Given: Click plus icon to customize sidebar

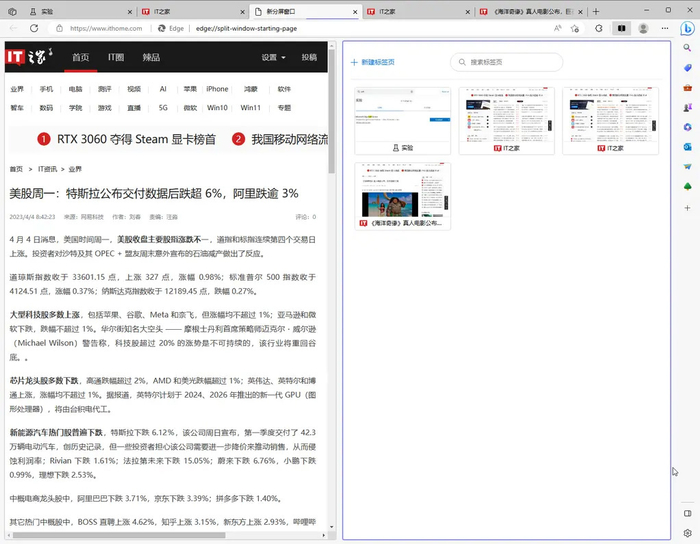Looking at the screenshot, I should (x=688, y=209).
